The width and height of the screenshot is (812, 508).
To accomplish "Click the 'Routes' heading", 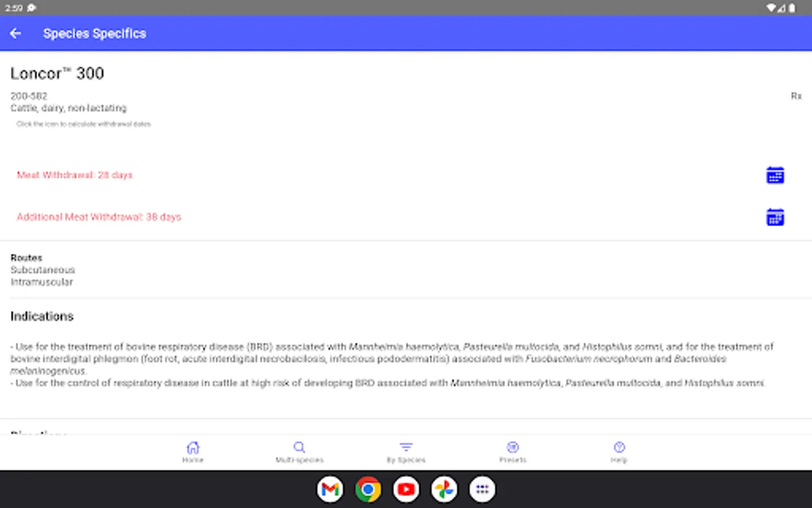I will tap(27, 258).
